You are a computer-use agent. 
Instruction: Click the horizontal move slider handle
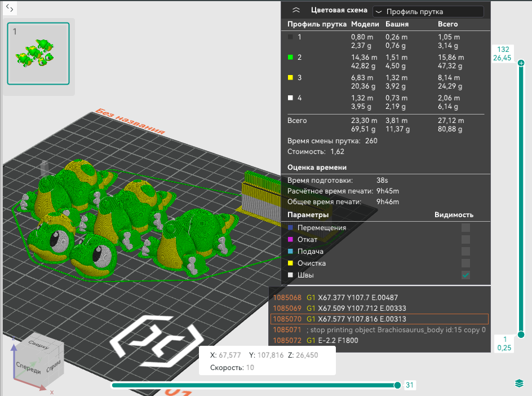tap(398, 385)
